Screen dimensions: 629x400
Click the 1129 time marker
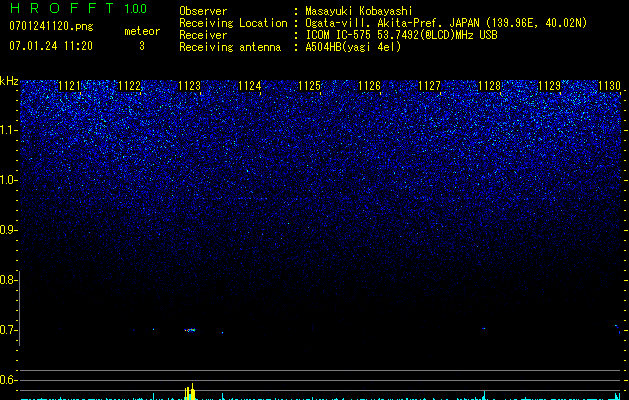[x=549, y=86]
